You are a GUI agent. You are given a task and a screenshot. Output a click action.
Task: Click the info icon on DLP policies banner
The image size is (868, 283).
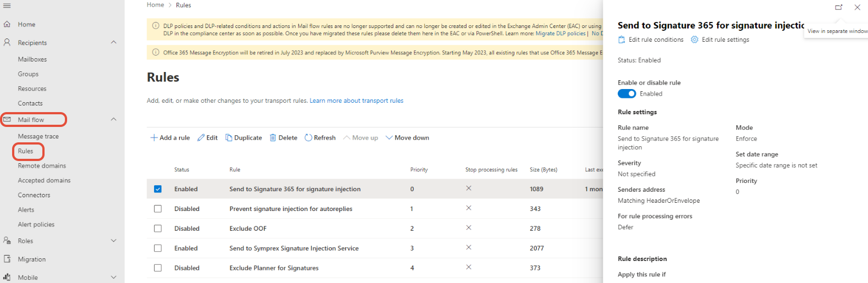tap(156, 26)
